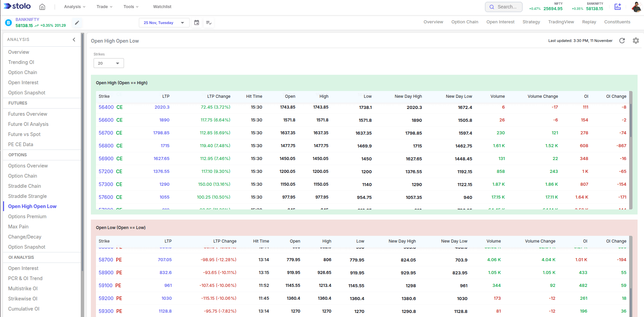Open Max Pain in the sidebar
Screen dimensions: 644x317
(x=18, y=227)
